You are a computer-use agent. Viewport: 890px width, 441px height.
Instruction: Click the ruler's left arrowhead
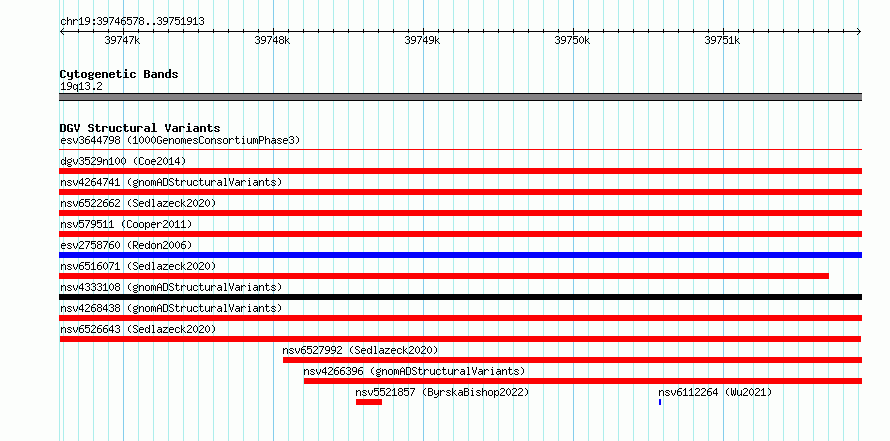62,31
